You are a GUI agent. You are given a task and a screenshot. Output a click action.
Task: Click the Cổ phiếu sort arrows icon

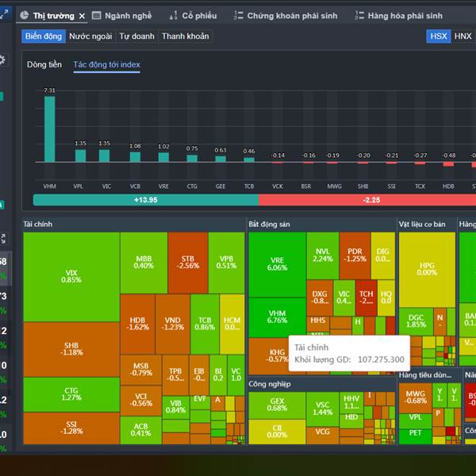coord(173,15)
